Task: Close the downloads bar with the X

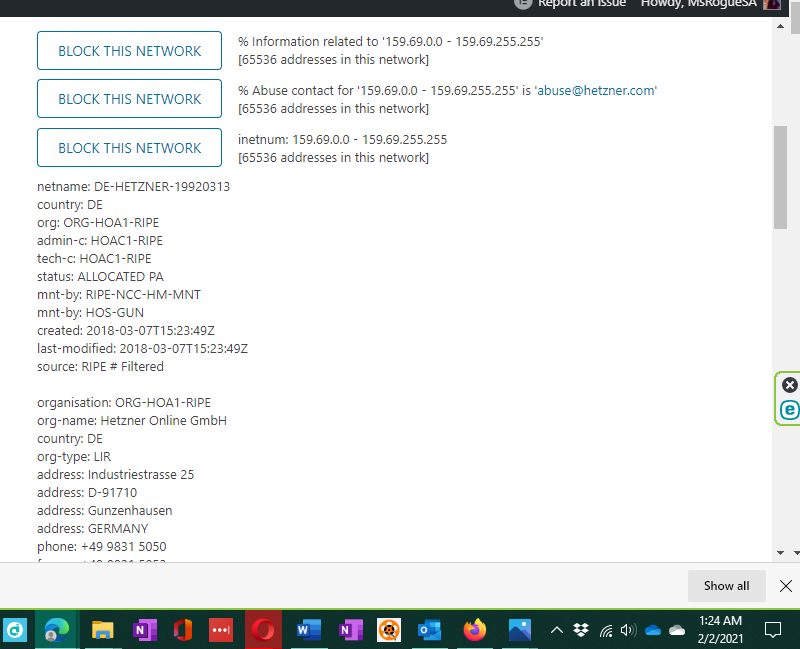Action: [786, 586]
